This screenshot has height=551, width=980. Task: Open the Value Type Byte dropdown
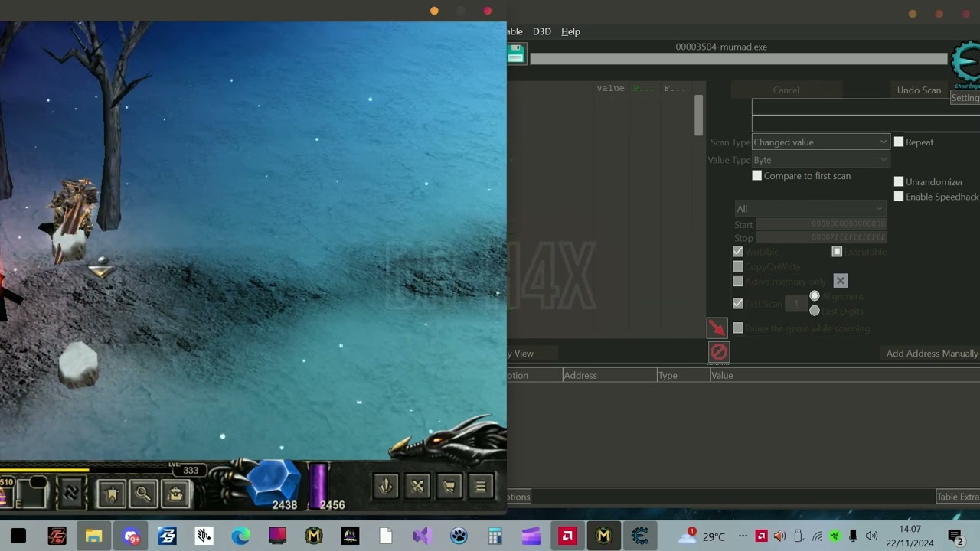pos(820,160)
